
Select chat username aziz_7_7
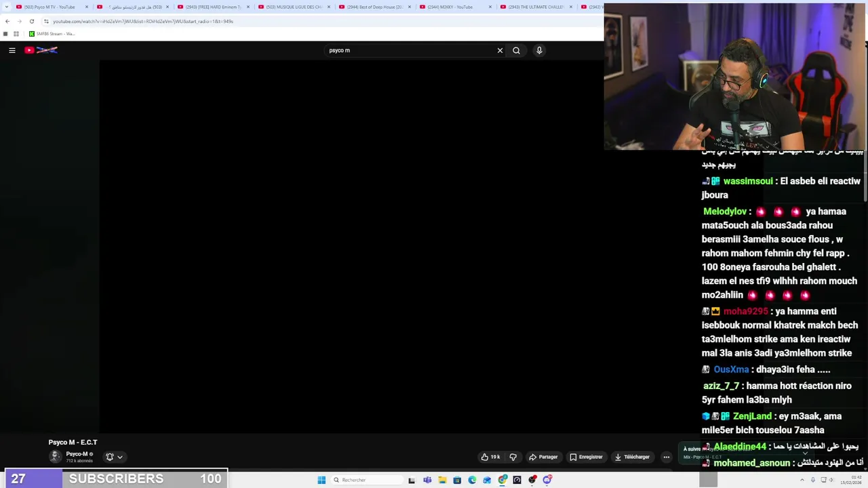pos(721,386)
